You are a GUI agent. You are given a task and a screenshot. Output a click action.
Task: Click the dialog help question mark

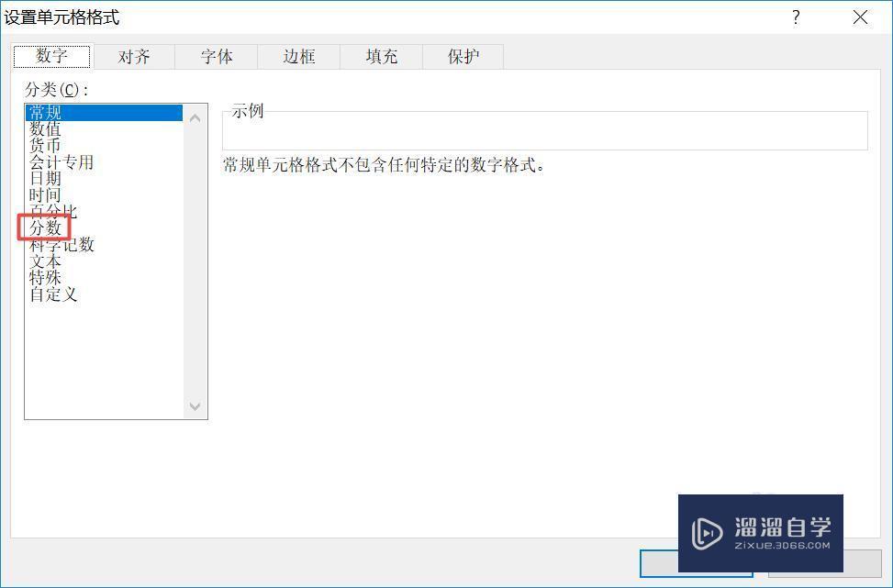point(797,17)
